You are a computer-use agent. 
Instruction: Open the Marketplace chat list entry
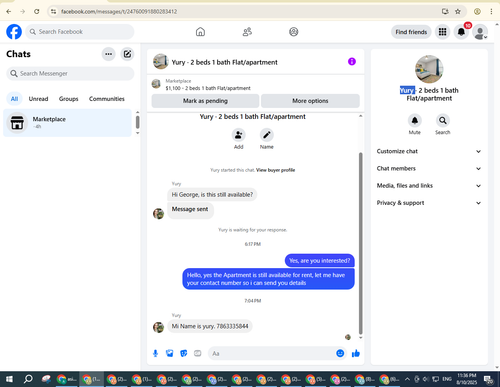67,123
